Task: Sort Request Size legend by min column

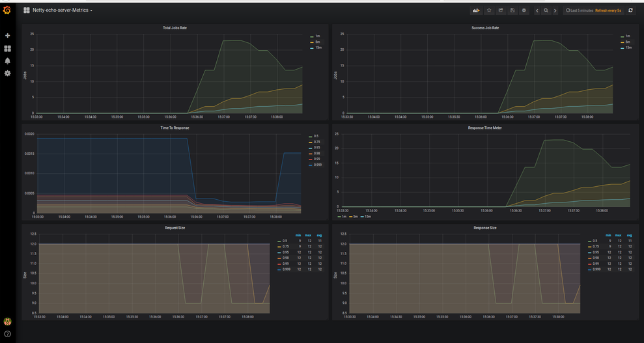Action: tap(299, 236)
